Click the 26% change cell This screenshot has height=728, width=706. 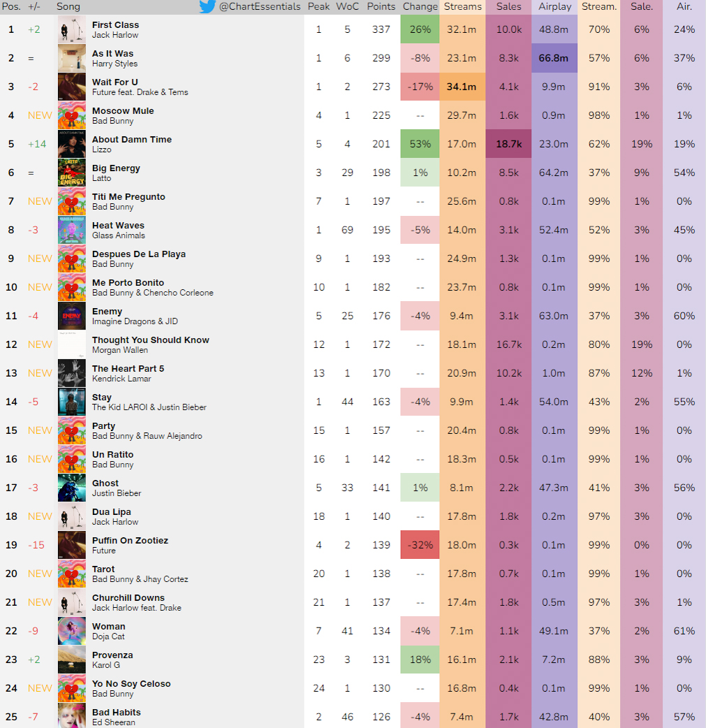pos(420,29)
